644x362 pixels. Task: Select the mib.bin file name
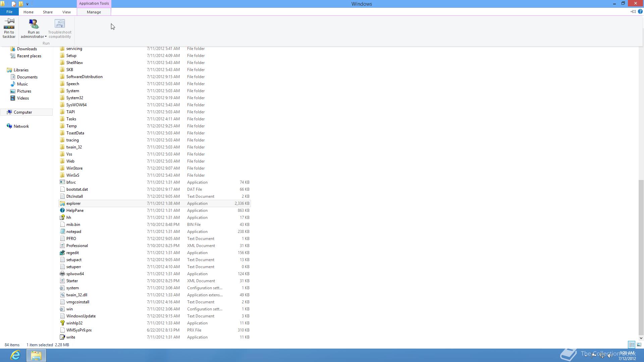73,225
